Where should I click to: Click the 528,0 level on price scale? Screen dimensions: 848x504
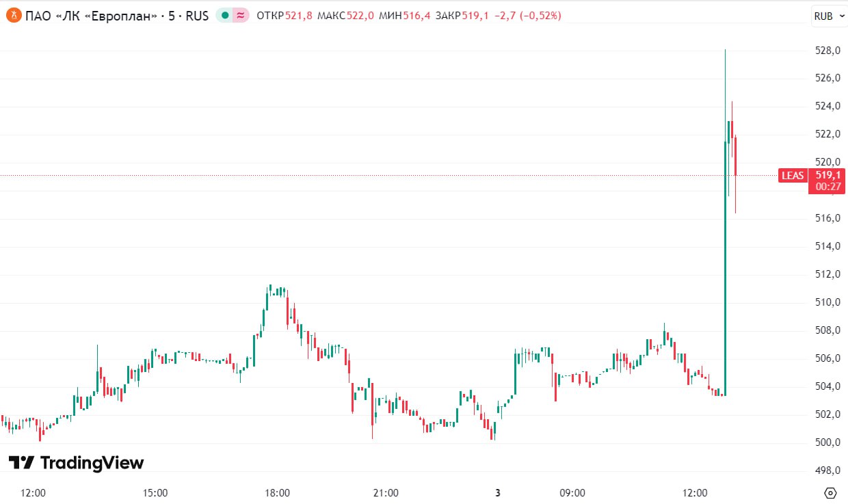tap(826, 51)
